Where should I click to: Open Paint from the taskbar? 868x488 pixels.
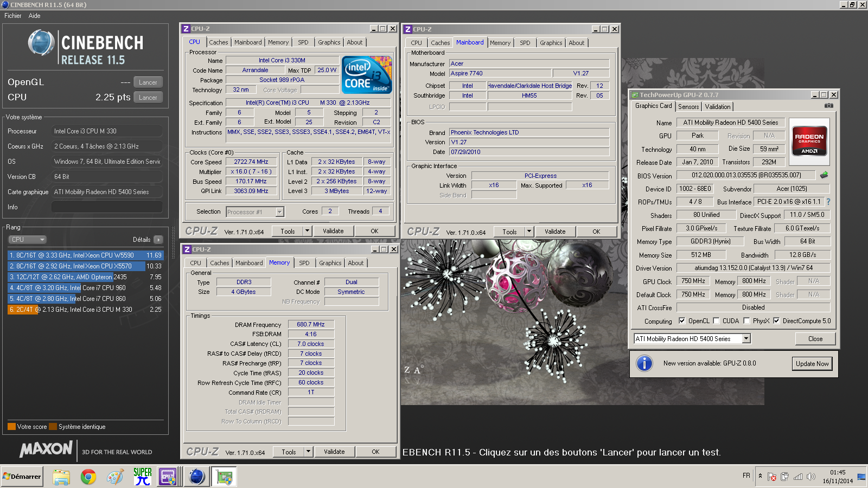115,477
